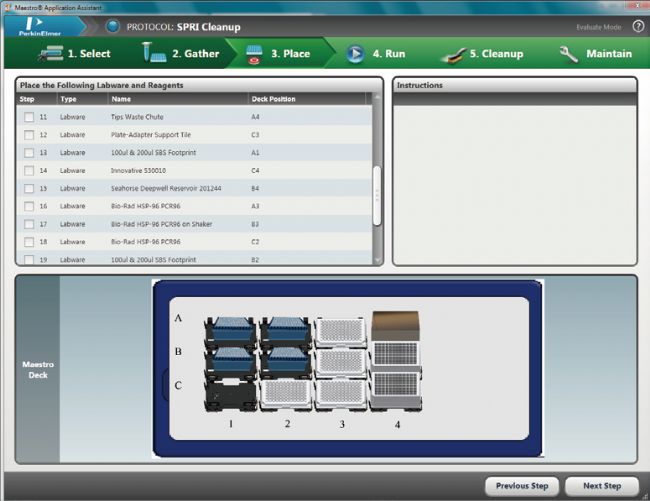Click the SPRI Cleanup protocol title
This screenshot has width=650, height=501.
point(209,27)
